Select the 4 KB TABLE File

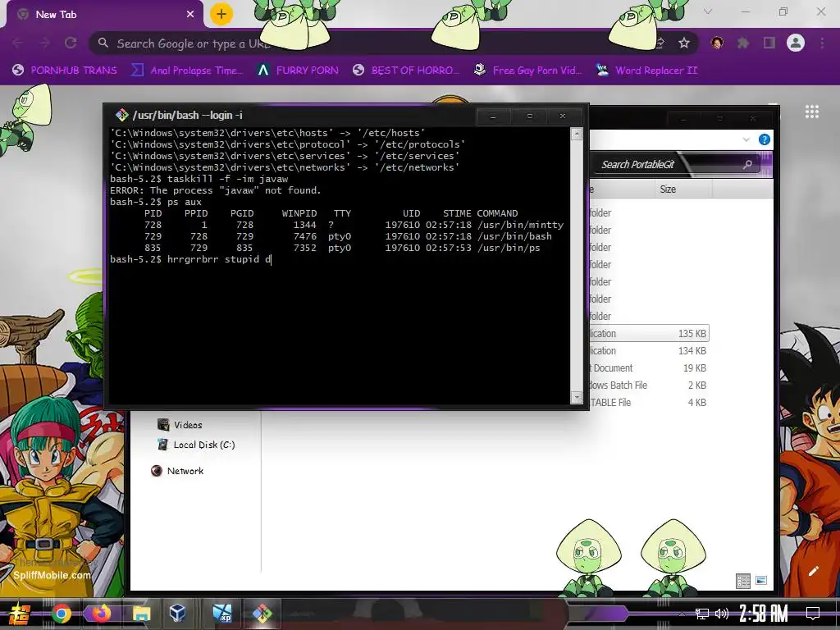[650, 402]
